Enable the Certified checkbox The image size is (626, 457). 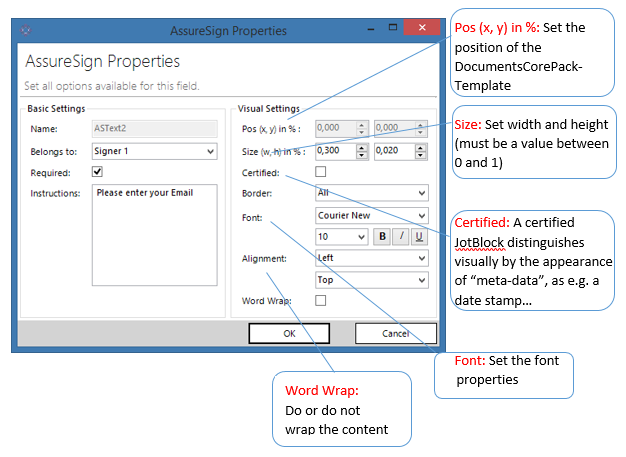[321, 172]
